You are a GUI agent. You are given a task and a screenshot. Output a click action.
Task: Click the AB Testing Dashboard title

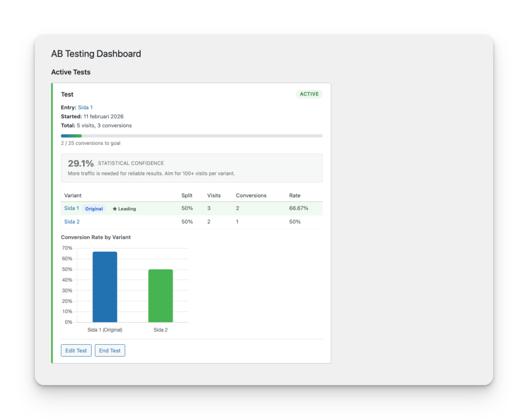(96, 54)
